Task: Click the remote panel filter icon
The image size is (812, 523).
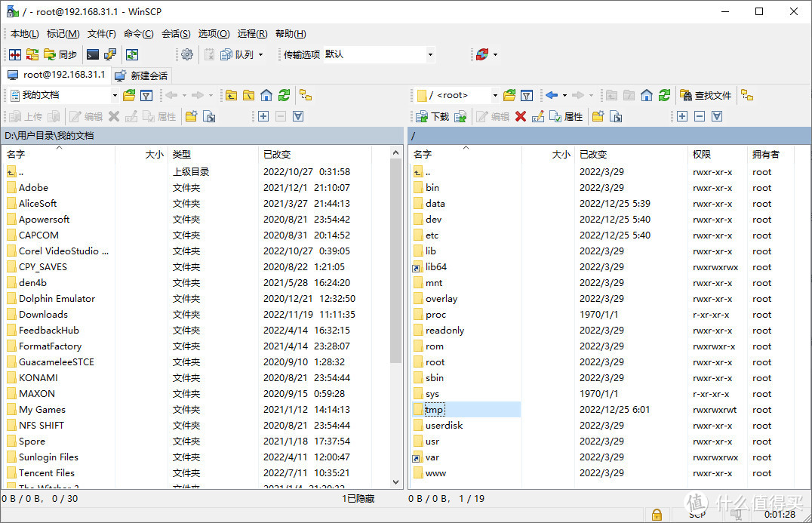Action: pyautogui.click(x=527, y=95)
